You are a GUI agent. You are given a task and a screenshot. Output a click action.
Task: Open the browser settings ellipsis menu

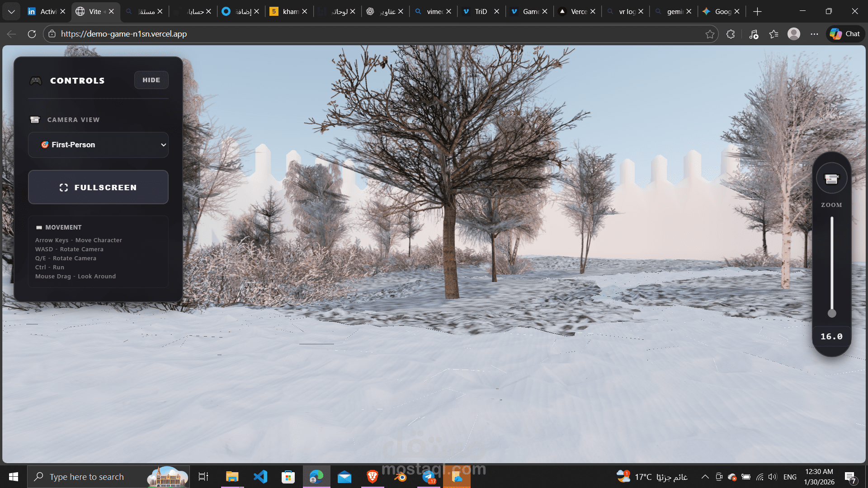point(814,34)
